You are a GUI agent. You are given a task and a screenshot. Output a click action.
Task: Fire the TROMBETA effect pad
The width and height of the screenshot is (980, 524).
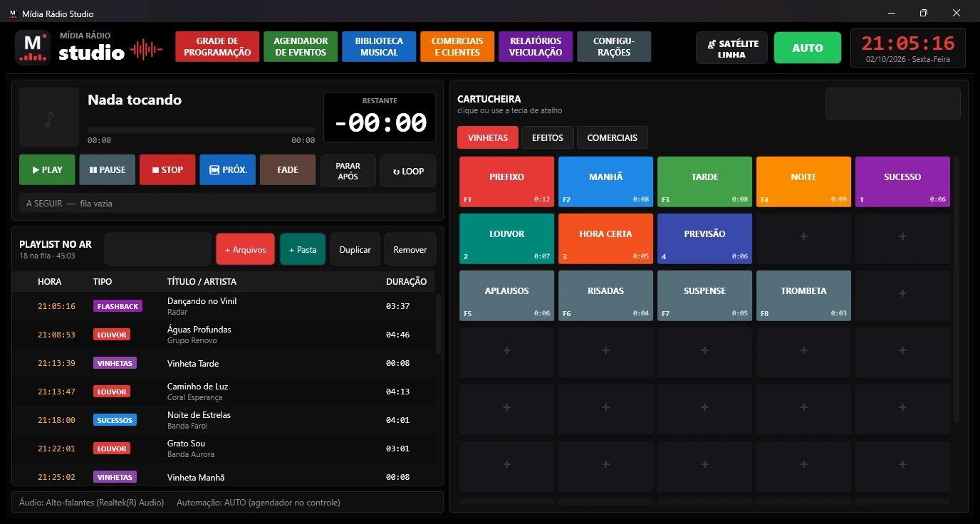tap(804, 295)
